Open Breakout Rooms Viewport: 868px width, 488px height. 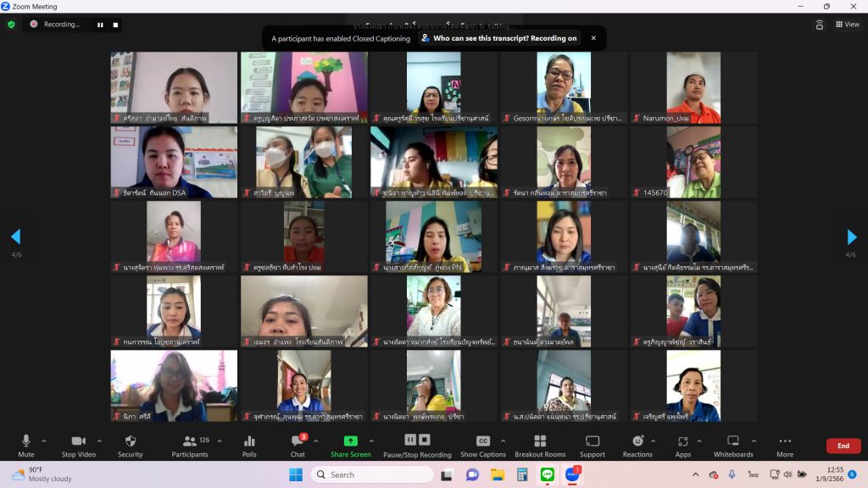click(539, 445)
